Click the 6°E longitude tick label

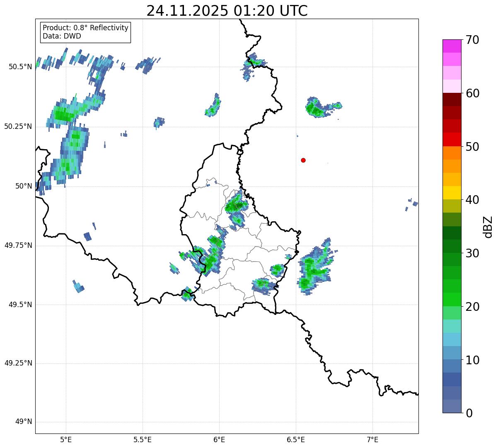[x=219, y=439]
